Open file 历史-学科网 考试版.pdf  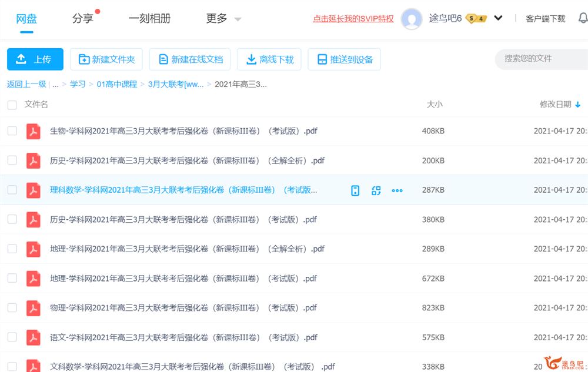tap(183, 220)
